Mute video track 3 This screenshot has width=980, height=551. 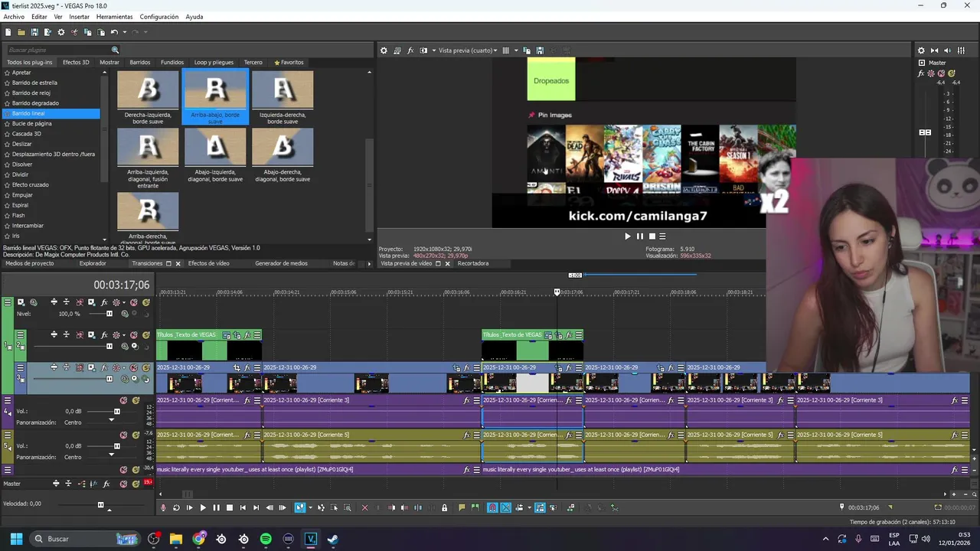tap(134, 367)
